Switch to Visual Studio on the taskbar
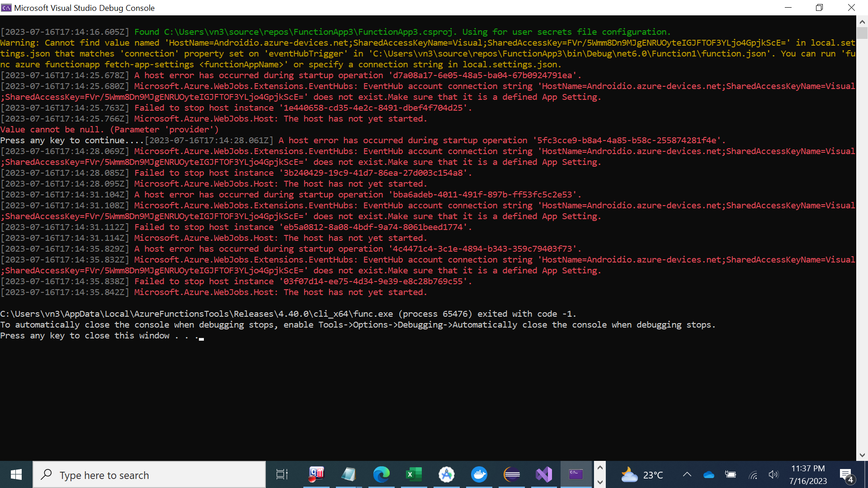The height and width of the screenshot is (488, 868). pos(544,474)
